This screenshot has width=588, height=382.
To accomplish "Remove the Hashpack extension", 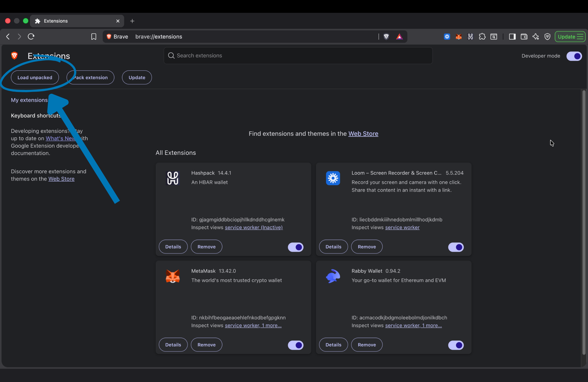I will (x=206, y=247).
